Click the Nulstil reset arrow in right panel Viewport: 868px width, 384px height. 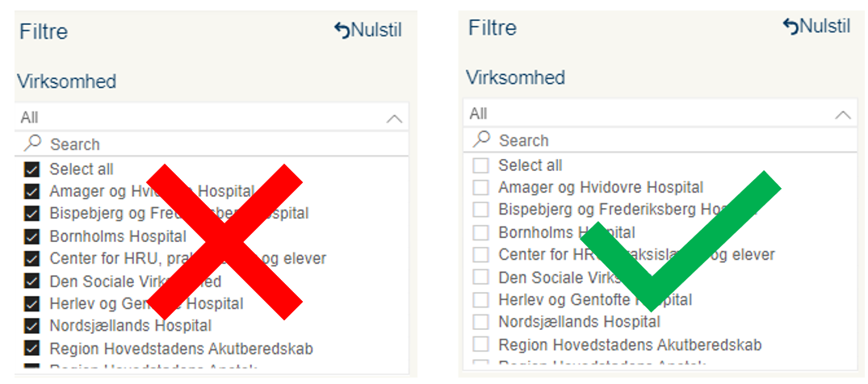click(791, 27)
